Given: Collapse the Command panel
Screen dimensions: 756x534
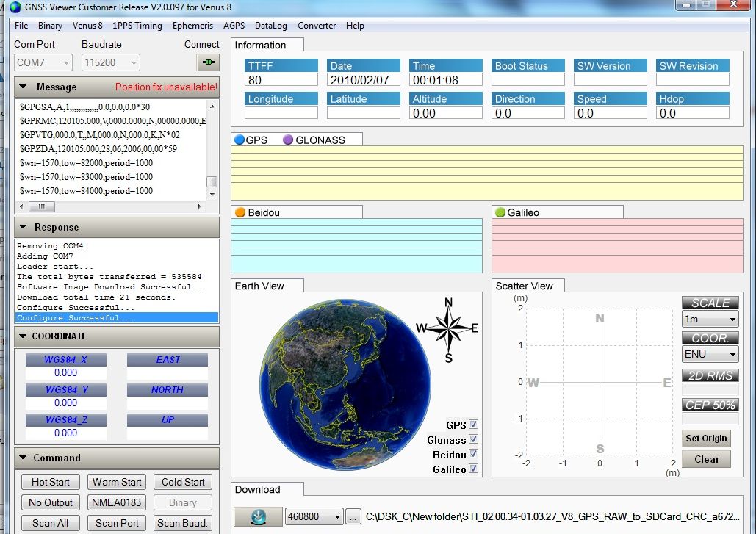Looking at the screenshot, I should [x=23, y=458].
